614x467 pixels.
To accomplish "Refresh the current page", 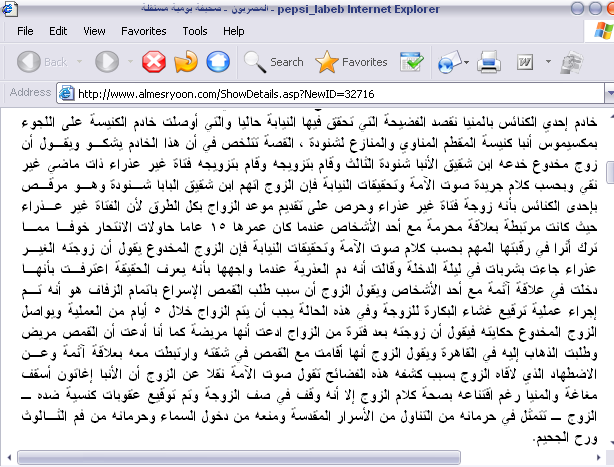I will tap(186, 62).
